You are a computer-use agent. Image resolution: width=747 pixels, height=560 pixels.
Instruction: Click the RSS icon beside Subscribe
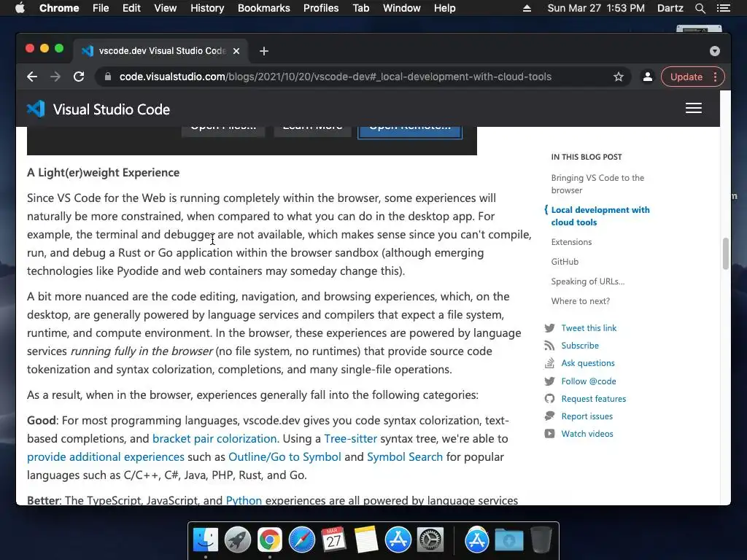549,346
